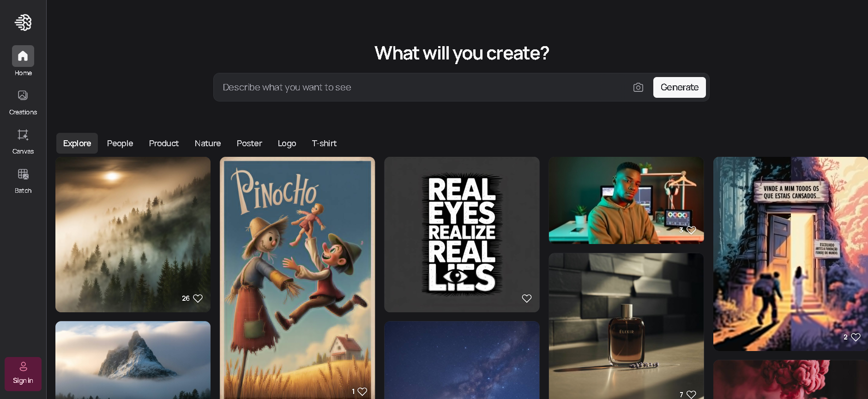The height and width of the screenshot is (399, 868).
Task: Select the Nature category tab
Action: [208, 143]
